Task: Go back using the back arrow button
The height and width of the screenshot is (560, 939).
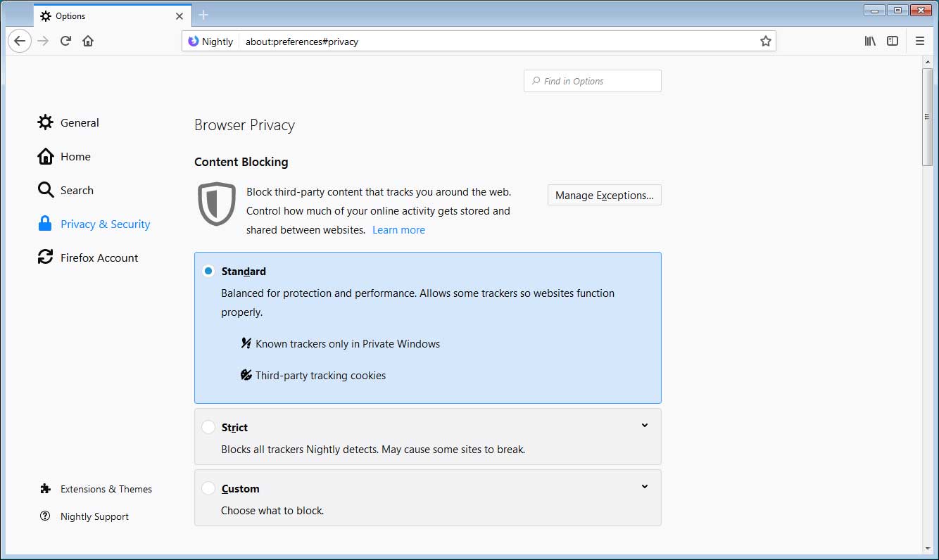Action: (x=20, y=41)
